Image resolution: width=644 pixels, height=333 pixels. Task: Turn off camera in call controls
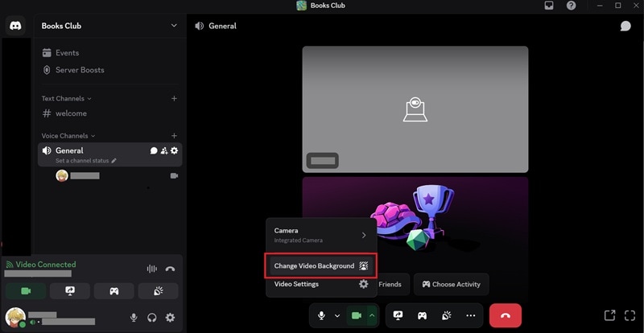coord(357,315)
